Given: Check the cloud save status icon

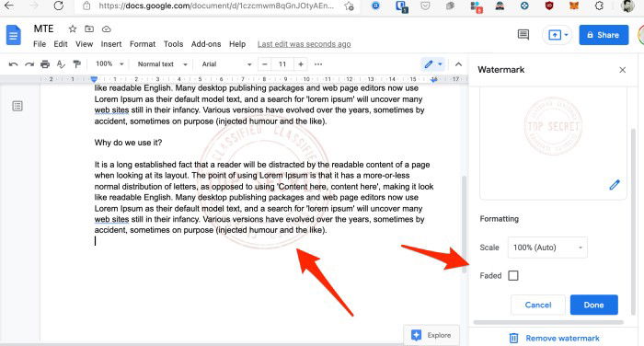Looking at the screenshot, I should pos(107,29).
